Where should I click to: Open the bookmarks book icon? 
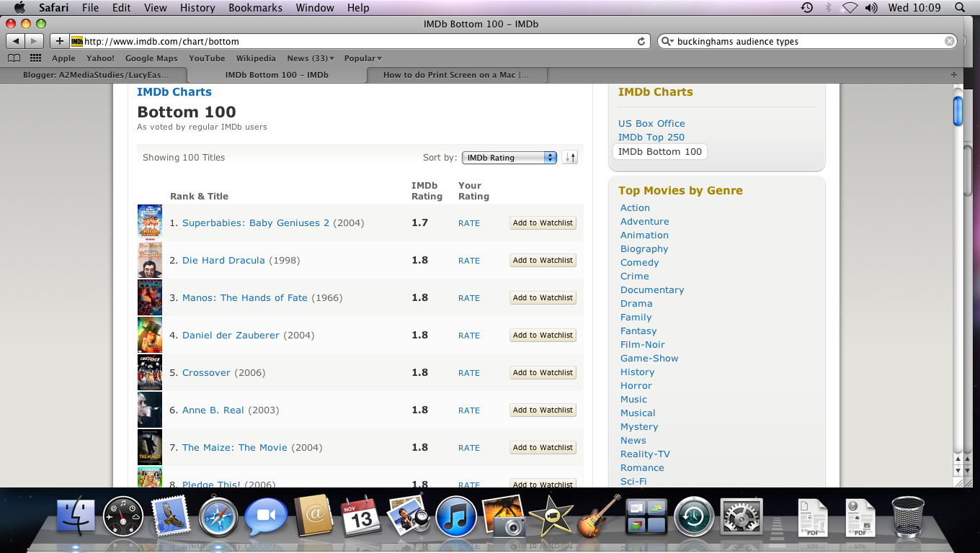click(14, 58)
